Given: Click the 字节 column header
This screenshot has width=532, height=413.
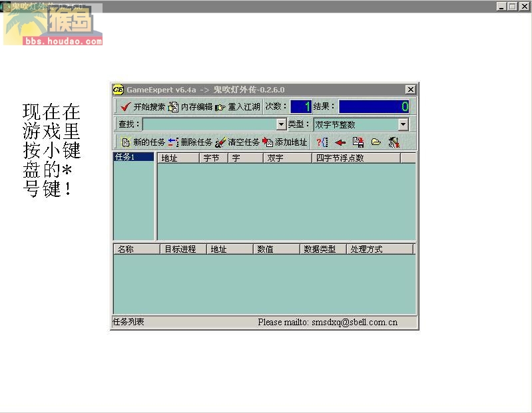Looking at the screenshot, I should [x=214, y=158].
